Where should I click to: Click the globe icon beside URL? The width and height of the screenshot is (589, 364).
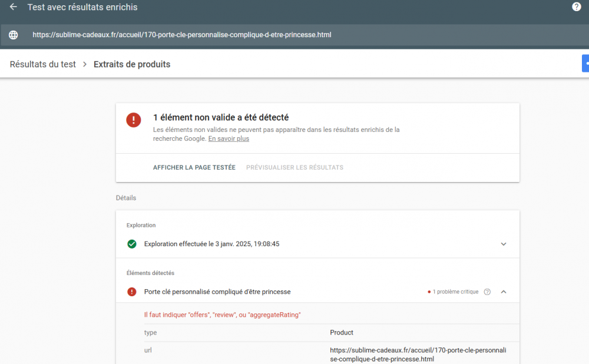14,35
